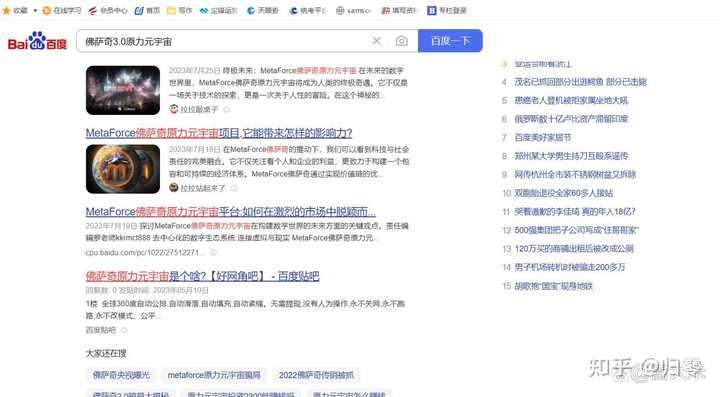Click the cpu.baidu.com source URL
This screenshot has width=720, height=397.
point(145,252)
